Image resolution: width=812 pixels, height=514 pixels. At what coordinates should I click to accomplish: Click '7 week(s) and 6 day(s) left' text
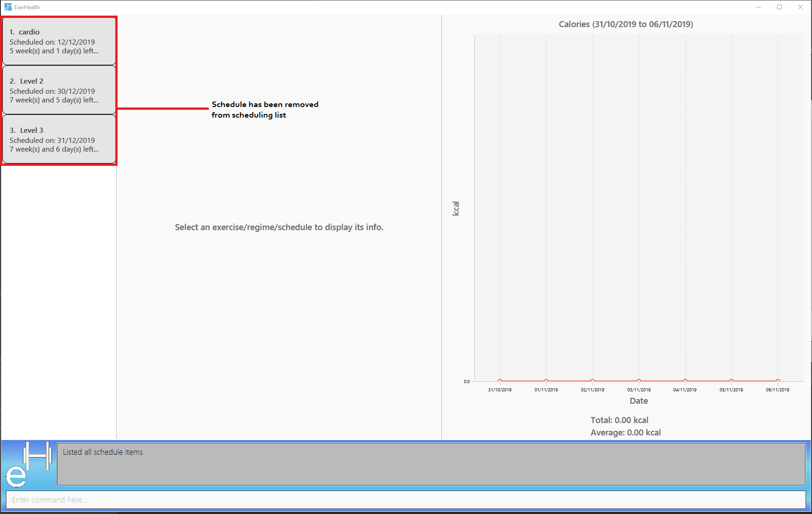(x=54, y=149)
